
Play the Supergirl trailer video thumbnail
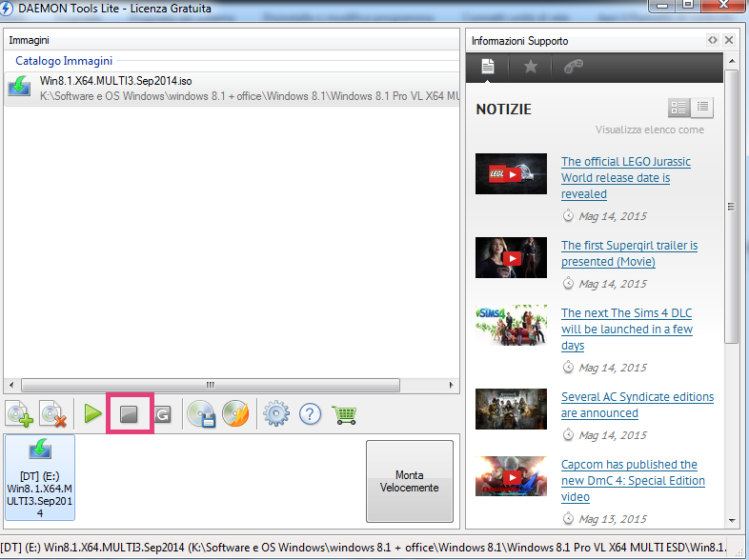511,258
